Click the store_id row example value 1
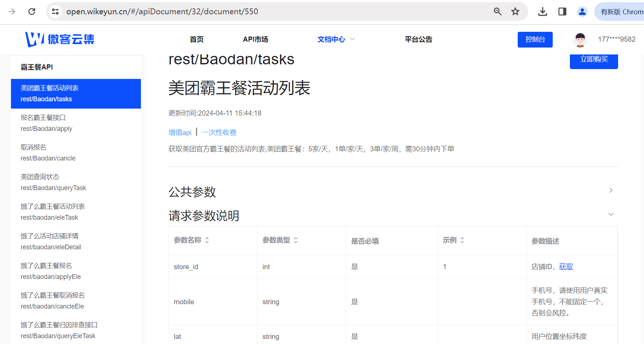Image resolution: width=644 pixels, height=344 pixels. (x=444, y=267)
